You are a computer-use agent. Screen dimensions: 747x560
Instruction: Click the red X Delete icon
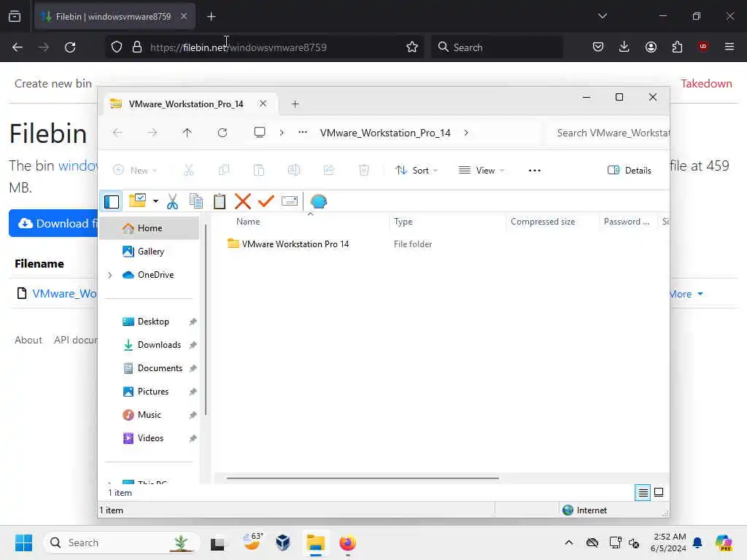(x=242, y=201)
